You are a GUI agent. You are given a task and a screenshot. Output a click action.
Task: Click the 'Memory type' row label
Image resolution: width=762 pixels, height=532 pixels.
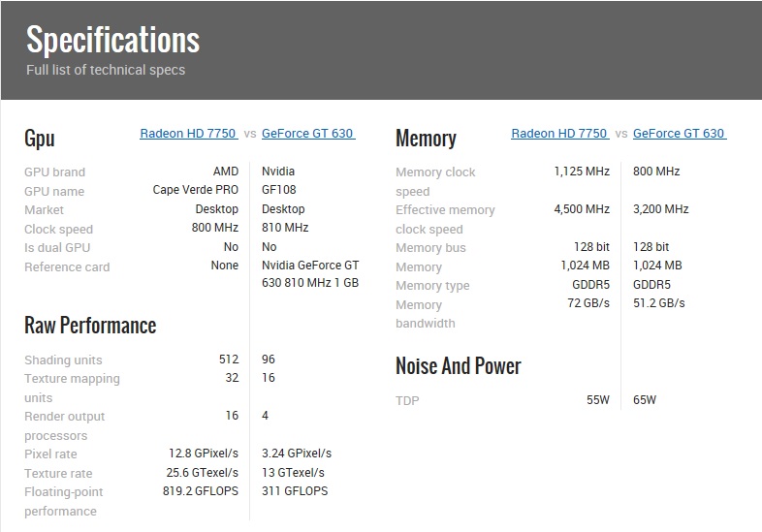[x=432, y=286]
